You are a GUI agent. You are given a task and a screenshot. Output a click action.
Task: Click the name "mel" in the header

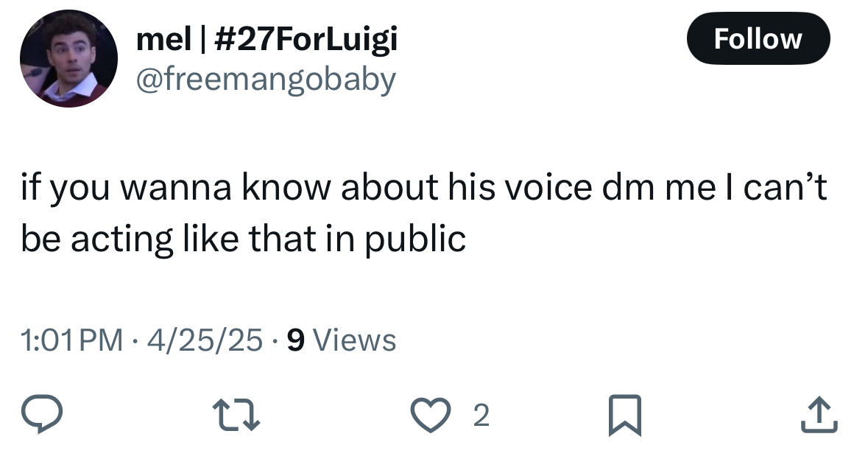[x=163, y=39]
